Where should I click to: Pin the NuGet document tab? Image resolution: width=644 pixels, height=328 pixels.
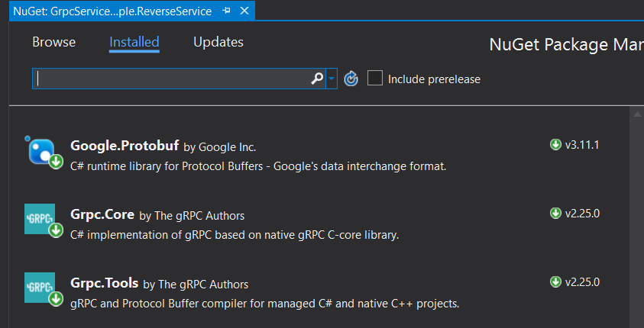click(x=227, y=11)
